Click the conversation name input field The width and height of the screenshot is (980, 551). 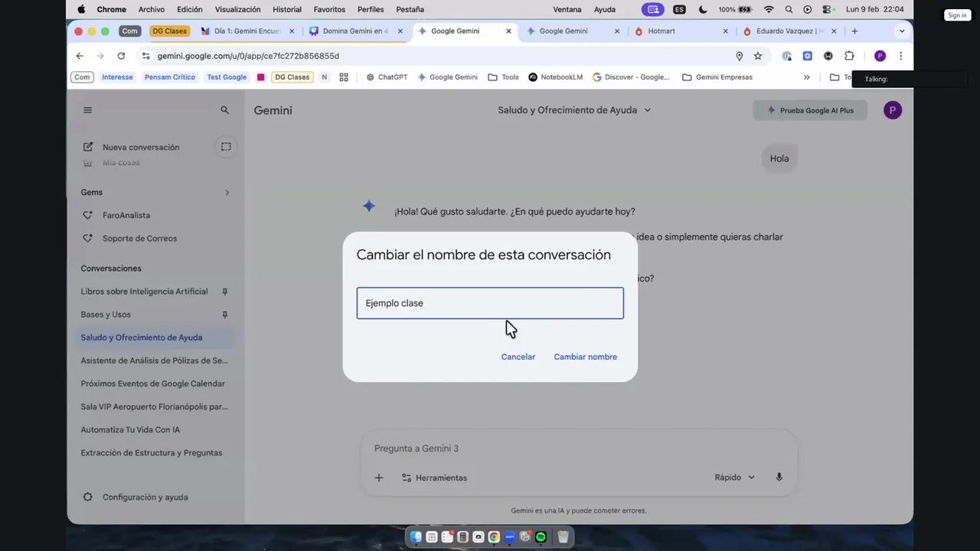490,303
